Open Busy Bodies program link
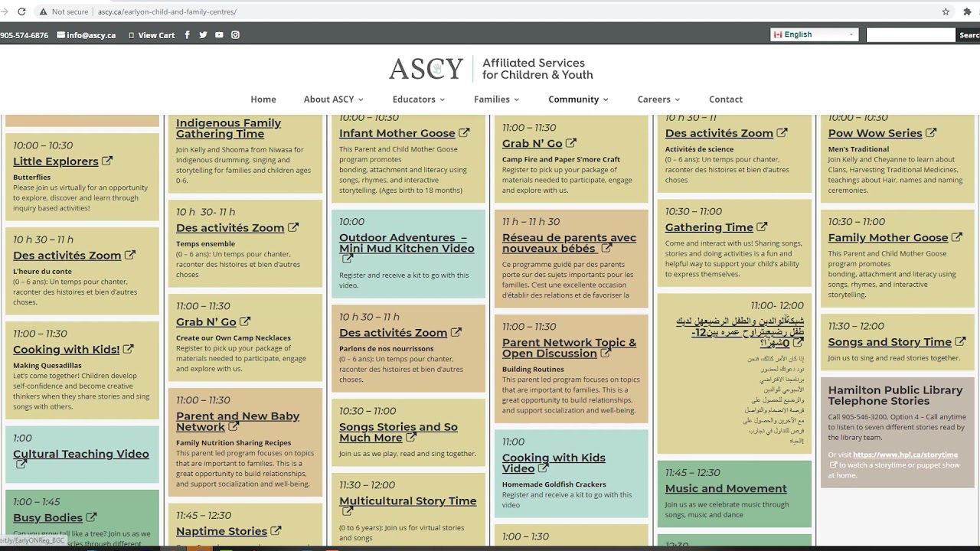 point(47,518)
